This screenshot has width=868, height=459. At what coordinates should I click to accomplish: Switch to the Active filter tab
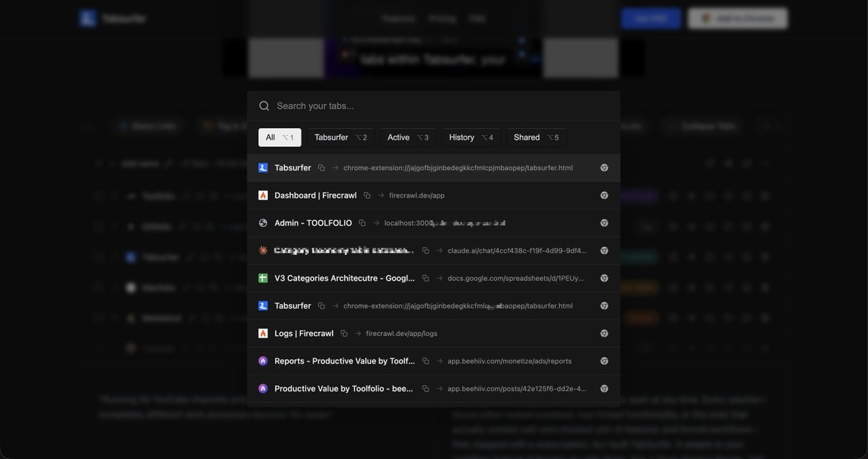[408, 138]
